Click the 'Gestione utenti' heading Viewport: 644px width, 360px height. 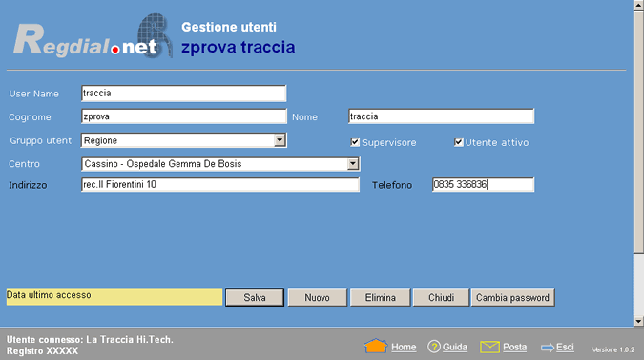pyautogui.click(x=229, y=27)
